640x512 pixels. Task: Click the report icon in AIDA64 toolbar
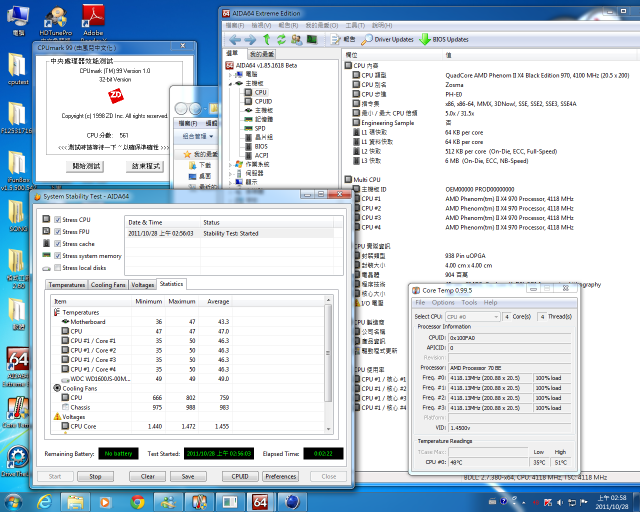336,39
